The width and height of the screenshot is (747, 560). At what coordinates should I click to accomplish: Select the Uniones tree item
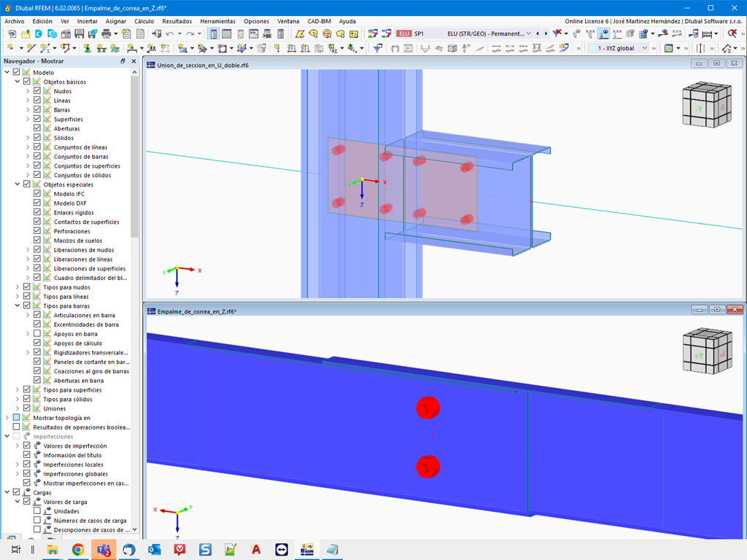tap(55, 408)
